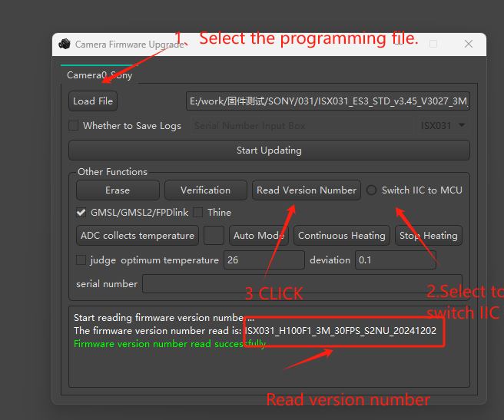Click ADC collects temperature button
Image resolution: width=504 pixels, height=420 pixels.
tap(138, 236)
